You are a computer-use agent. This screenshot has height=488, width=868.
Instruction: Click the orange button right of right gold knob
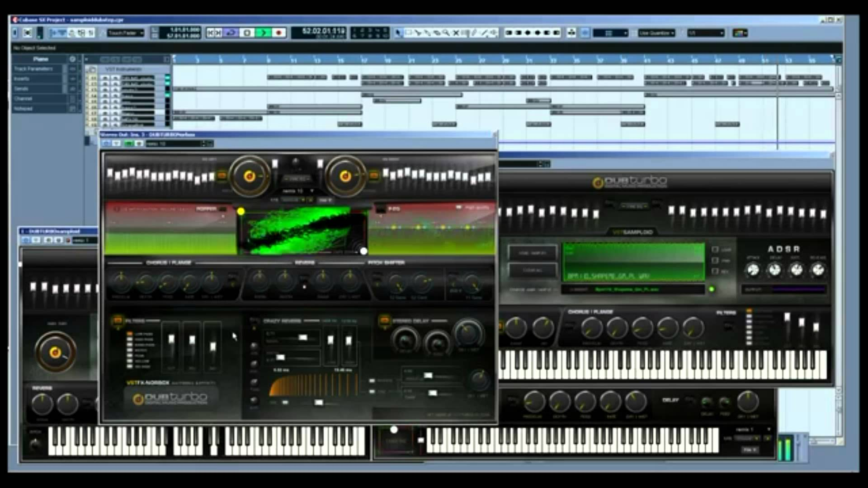[x=374, y=175]
